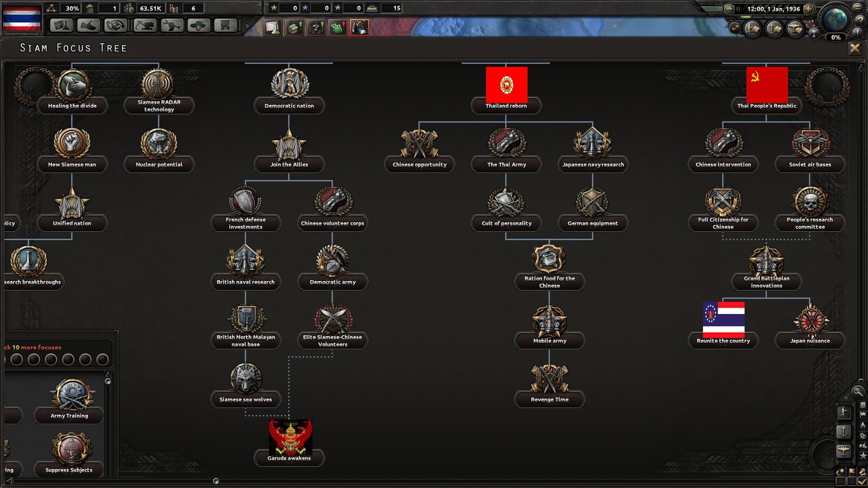Toggle the checked box at bottom-right

pos(861,481)
